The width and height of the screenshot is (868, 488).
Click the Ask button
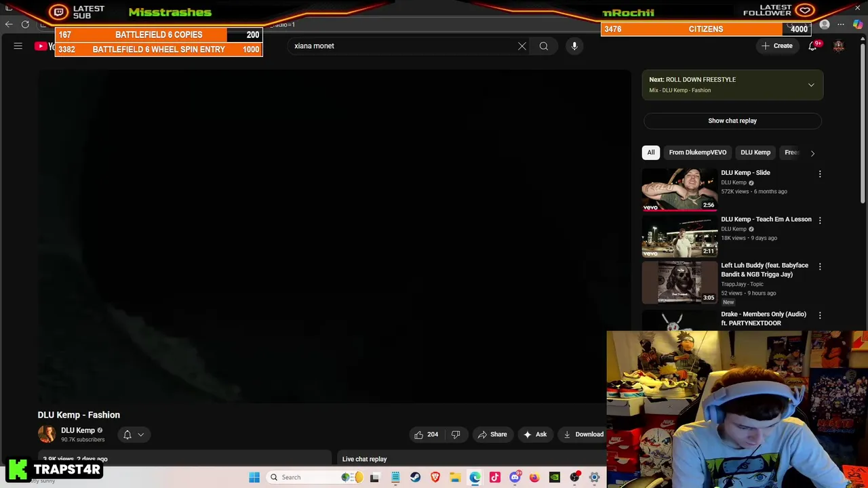pyautogui.click(x=535, y=434)
